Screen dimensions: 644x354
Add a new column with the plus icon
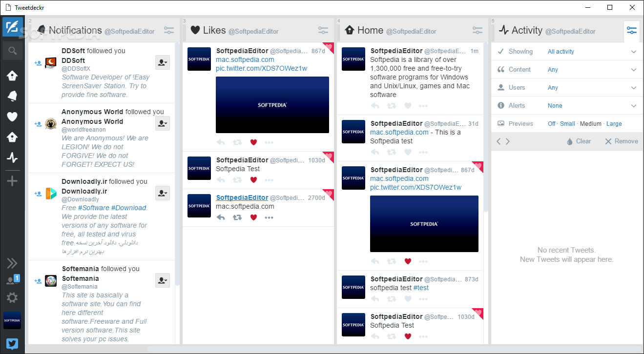(x=12, y=181)
